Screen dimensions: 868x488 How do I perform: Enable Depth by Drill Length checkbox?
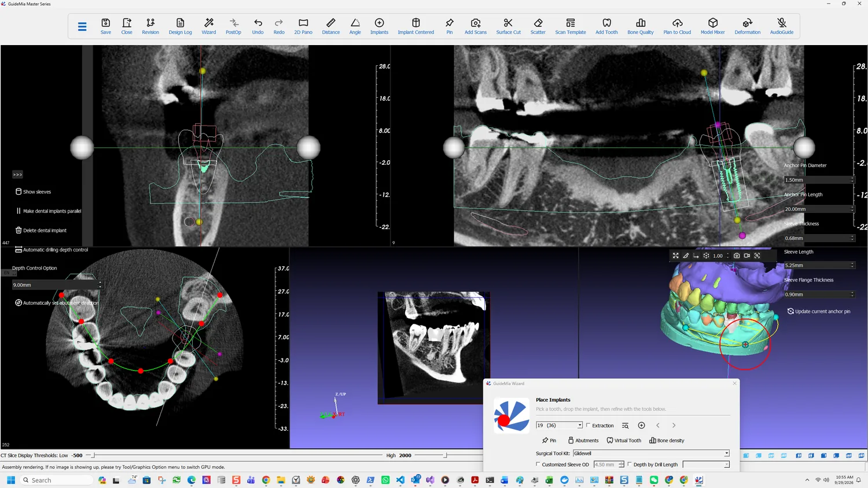click(x=630, y=464)
